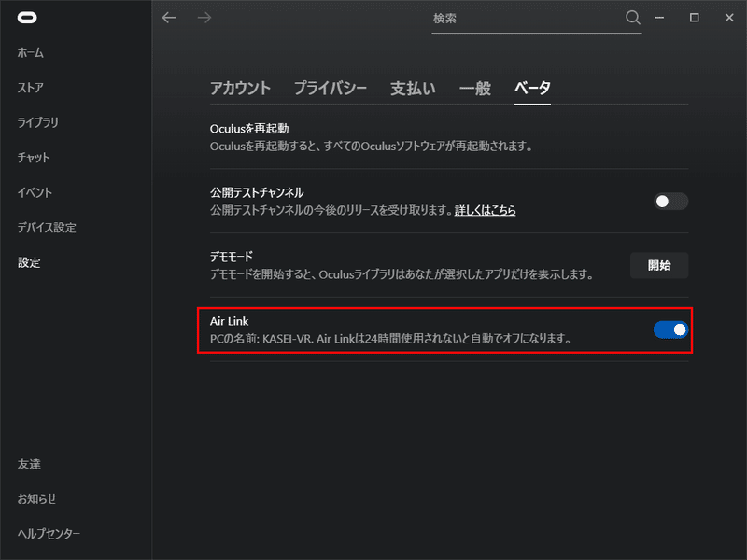Click the Oculus logo at top left
Image resolution: width=747 pixels, height=560 pixels.
[x=26, y=17]
